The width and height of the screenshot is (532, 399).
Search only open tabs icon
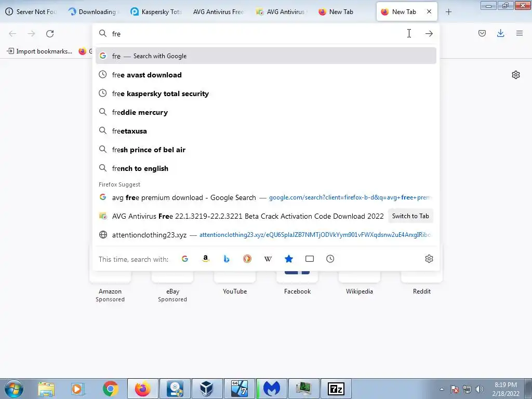[310, 259]
